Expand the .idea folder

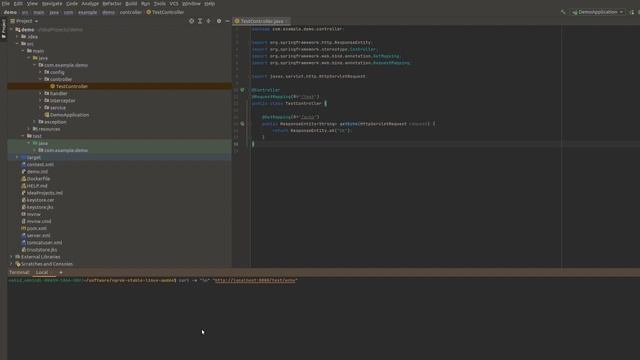pyautogui.click(x=18, y=37)
